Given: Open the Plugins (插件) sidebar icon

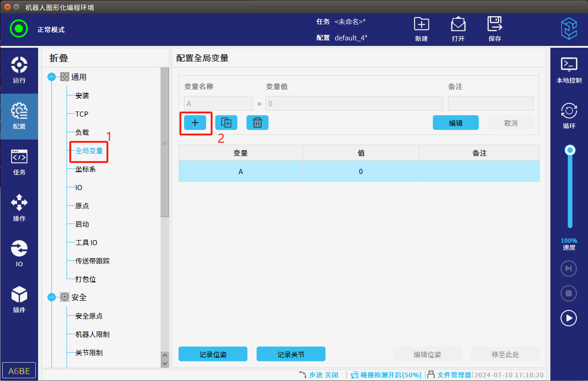Looking at the screenshot, I should tap(19, 299).
